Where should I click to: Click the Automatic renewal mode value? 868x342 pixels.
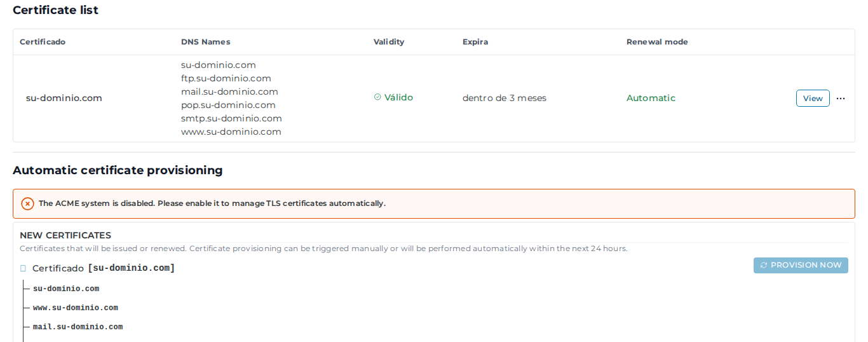pyautogui.click(x=651, y=98)
